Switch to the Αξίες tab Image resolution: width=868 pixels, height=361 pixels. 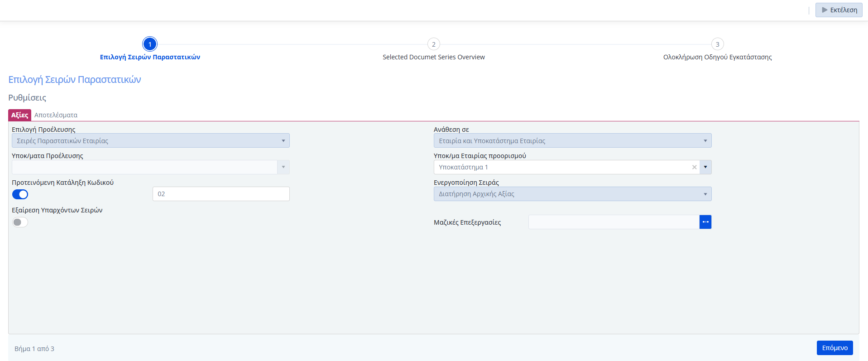click(19, 115)
